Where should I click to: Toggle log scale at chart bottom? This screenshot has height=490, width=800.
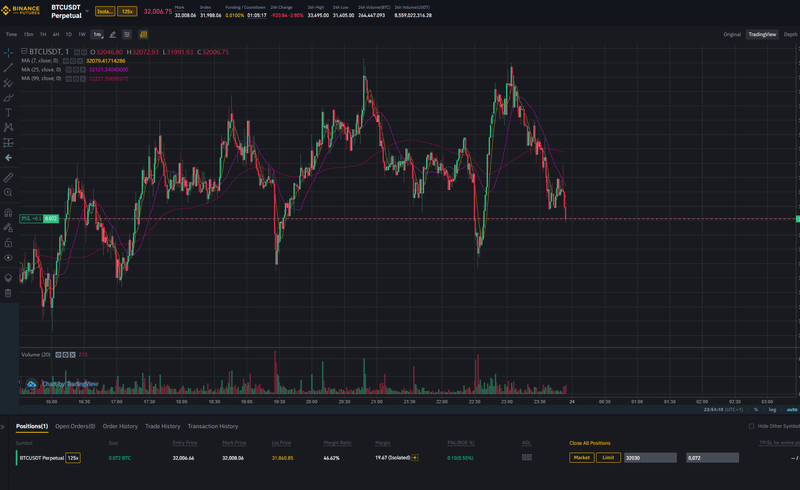[772, 409]
